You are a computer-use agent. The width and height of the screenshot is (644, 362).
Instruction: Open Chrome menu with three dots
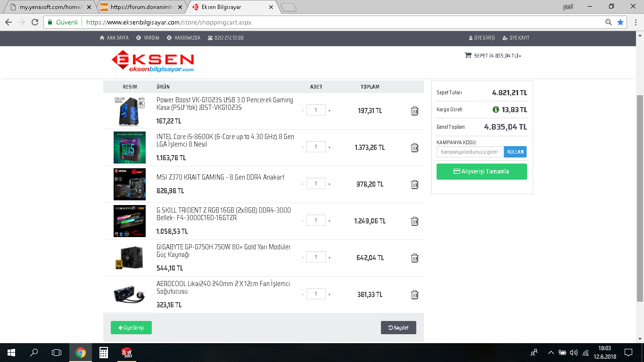click(635, 22)
